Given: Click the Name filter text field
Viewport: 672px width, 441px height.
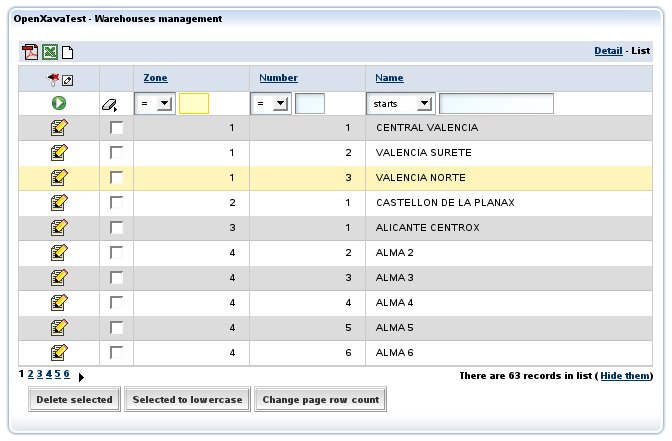Looking at the screenshot, I should point(496,103).
